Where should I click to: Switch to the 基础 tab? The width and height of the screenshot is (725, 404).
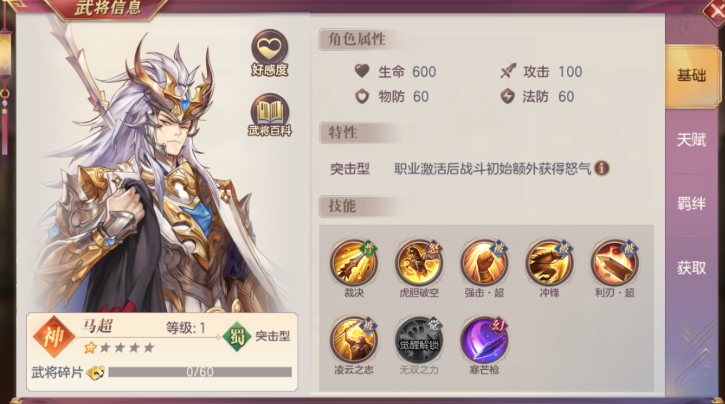click(x=692, y=75)
